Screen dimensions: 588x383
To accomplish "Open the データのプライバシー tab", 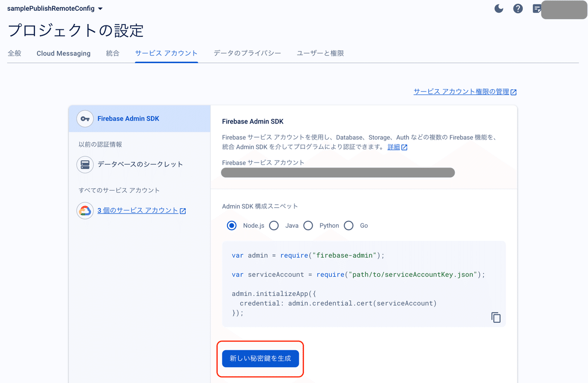I will click(247, 53).
